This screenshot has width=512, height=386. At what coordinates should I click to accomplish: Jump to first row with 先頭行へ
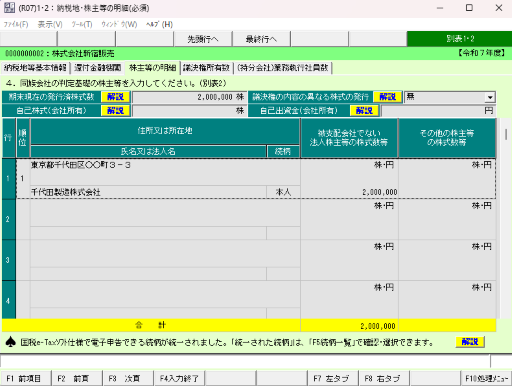[x=203, y=39]
